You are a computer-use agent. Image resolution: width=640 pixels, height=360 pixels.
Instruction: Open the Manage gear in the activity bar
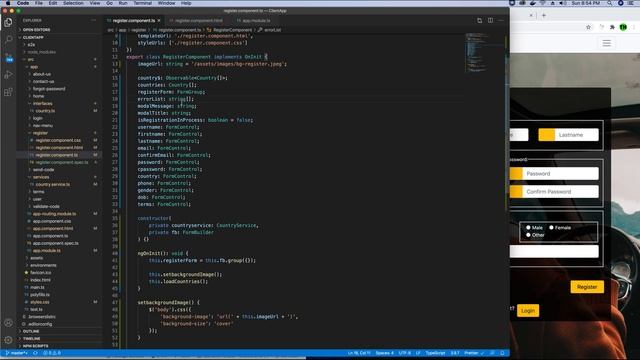coord(8,340)
